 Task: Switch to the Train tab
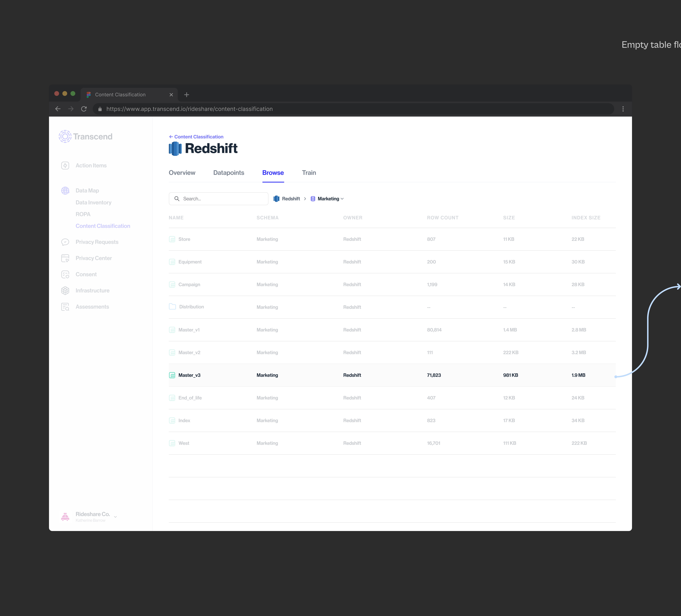[309, 173]
